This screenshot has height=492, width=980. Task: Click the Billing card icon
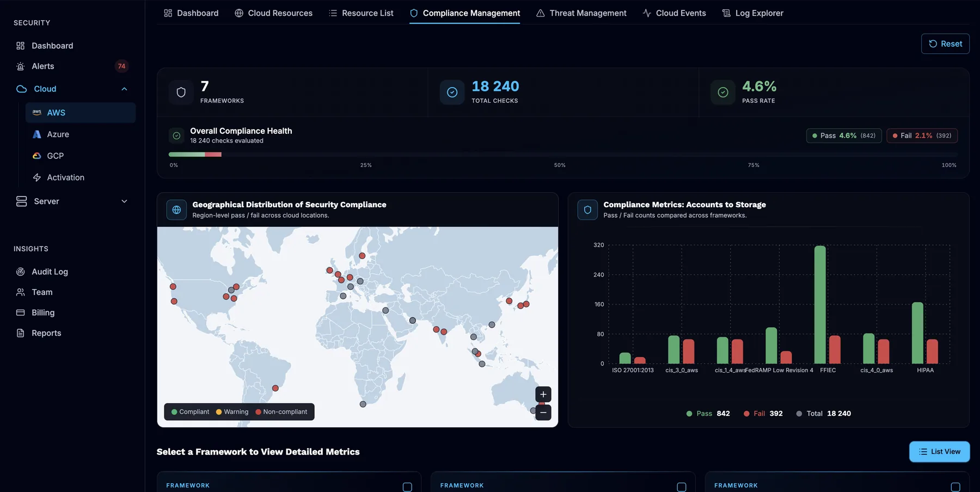21,312
